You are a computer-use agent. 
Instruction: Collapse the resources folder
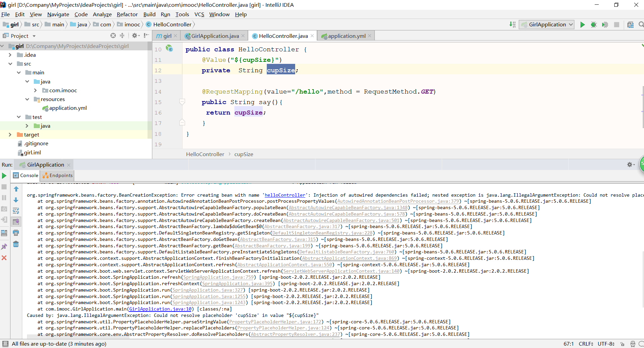[27, 99]
